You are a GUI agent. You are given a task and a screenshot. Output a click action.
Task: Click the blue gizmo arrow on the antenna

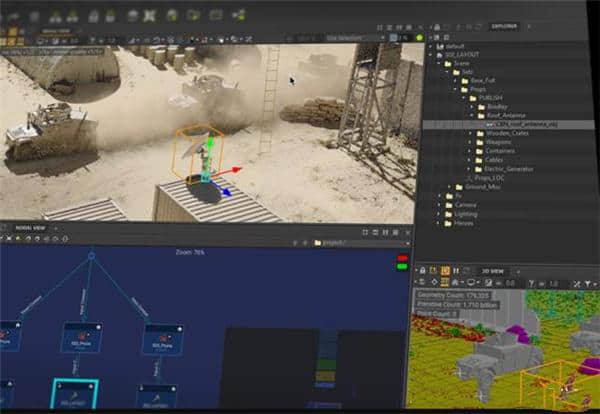226,192
